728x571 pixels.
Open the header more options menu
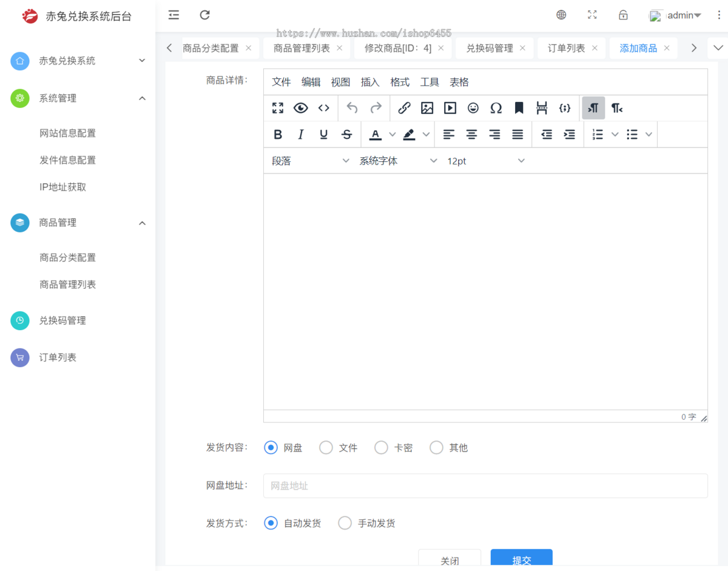click(x=719, y=15)
